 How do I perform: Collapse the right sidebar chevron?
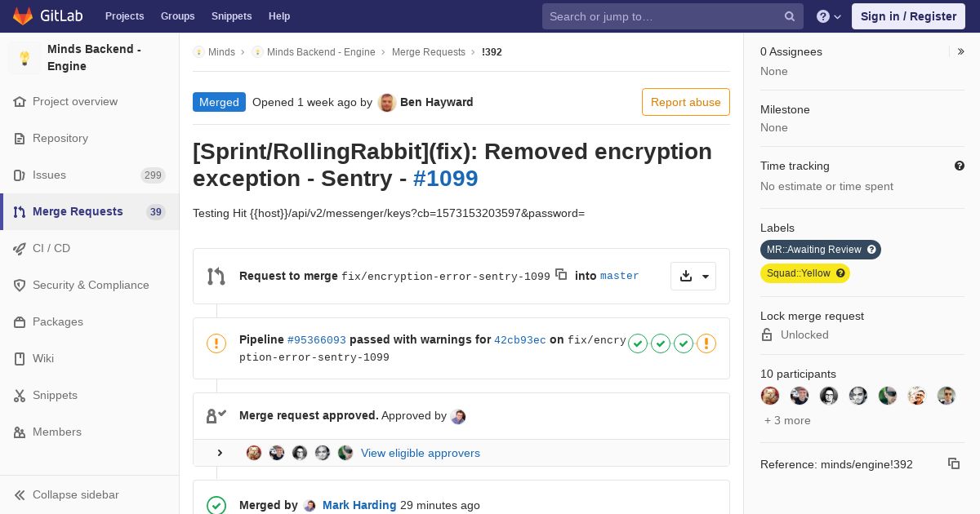[x=961, y=51]
